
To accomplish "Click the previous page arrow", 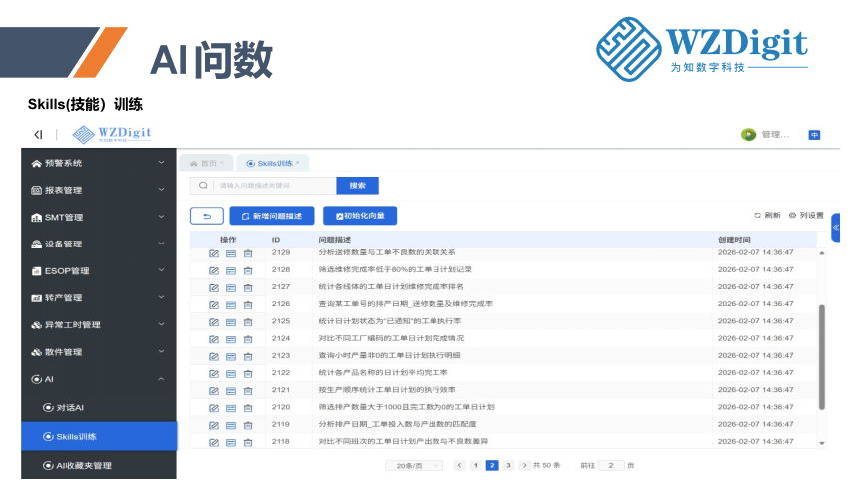I will (460, 466).
